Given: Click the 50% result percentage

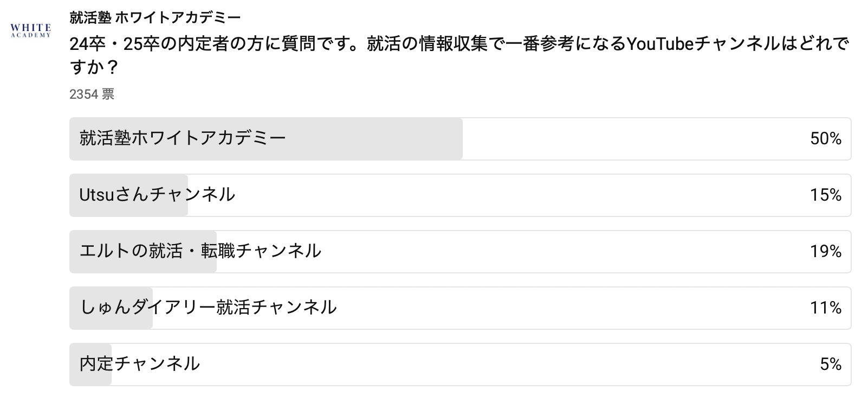Looking at the screenshot, I should 825,139.
